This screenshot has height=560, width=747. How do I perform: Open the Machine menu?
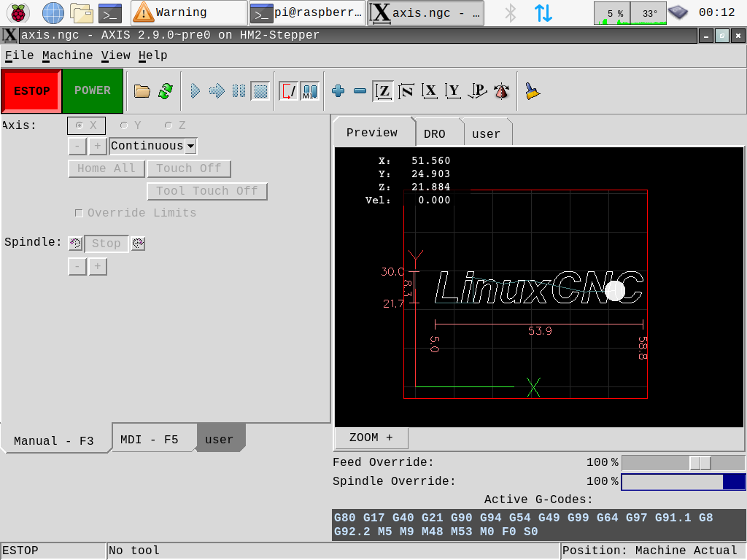[x=67, y=55]
